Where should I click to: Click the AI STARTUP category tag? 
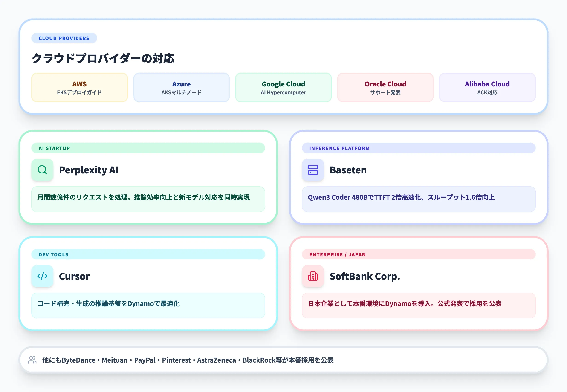click(54, 148)
